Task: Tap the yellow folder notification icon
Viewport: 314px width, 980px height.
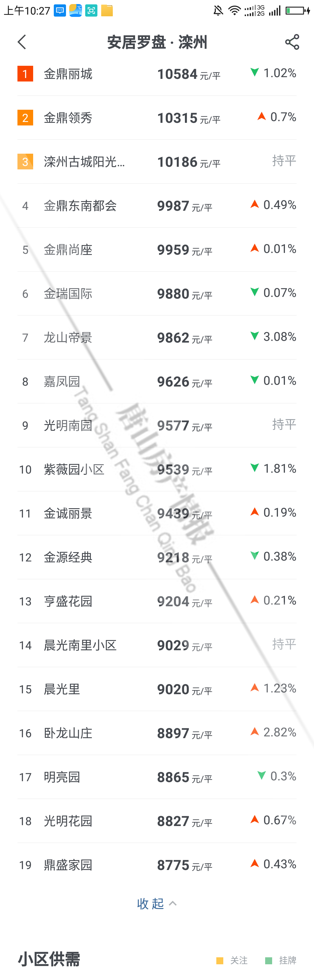Action: 107,10
